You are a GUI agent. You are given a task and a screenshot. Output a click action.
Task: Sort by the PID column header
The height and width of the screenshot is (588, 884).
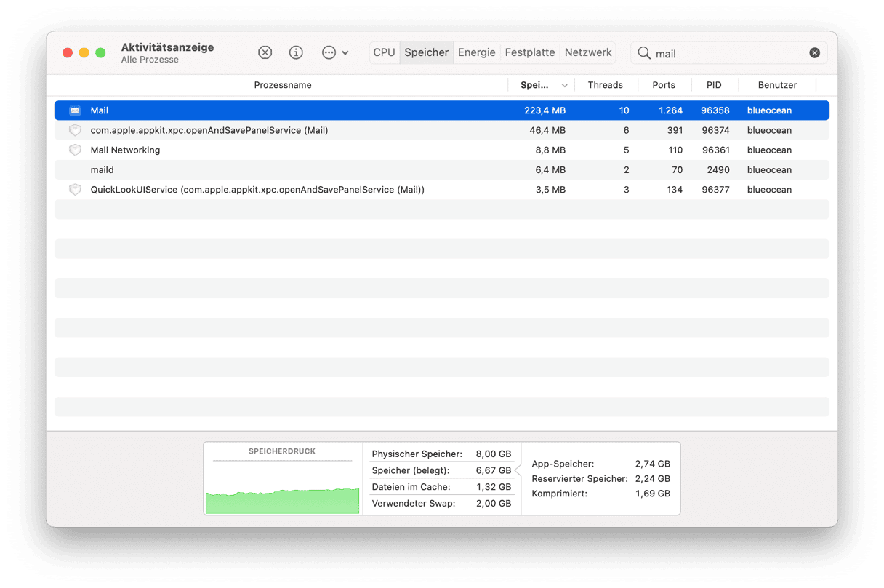coord(714,85)
